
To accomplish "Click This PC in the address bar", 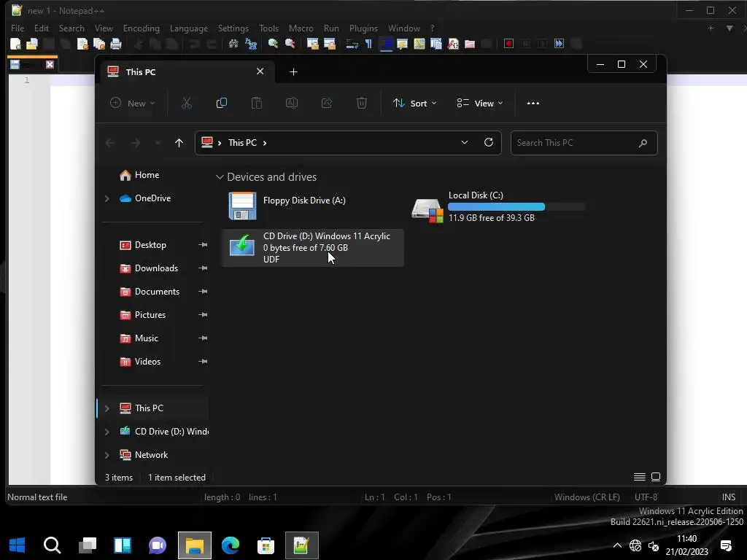I will pos(242,143).
